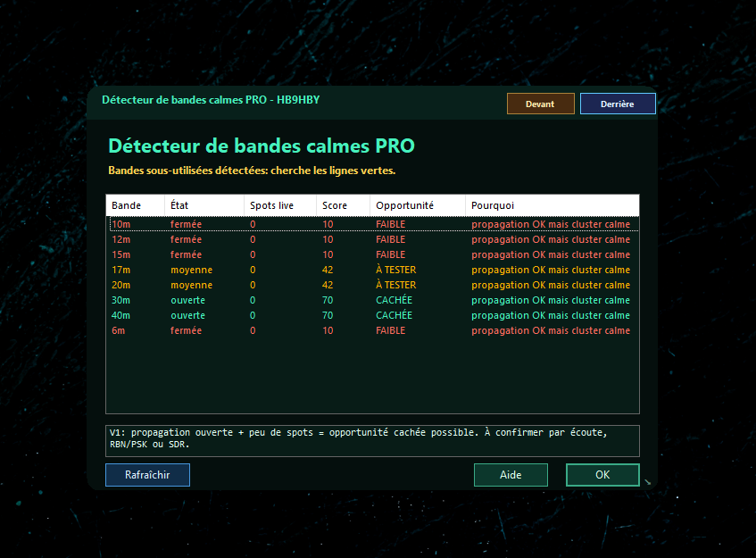Image resolution: width=756 pixels, height=558 pixels.
Task: Sort by the Opportunité column header
Action: (x=418, y=205)
